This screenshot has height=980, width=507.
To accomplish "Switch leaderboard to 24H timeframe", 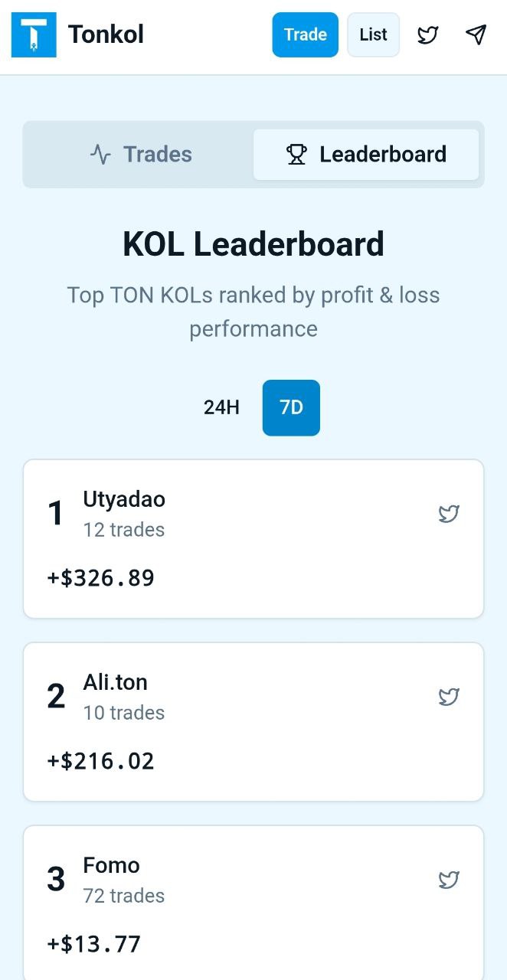I will tap(221, 407).
